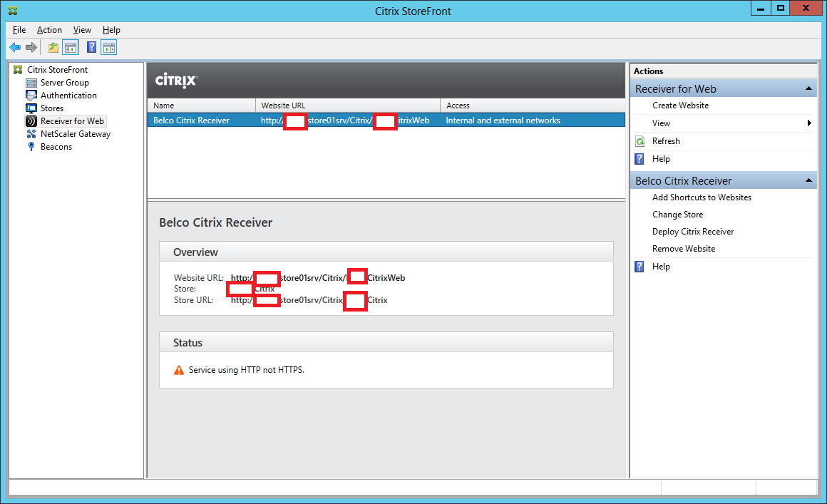Select NetScaler Gateway in the tree
Screen dimensions: 827x504
point(76,134)
